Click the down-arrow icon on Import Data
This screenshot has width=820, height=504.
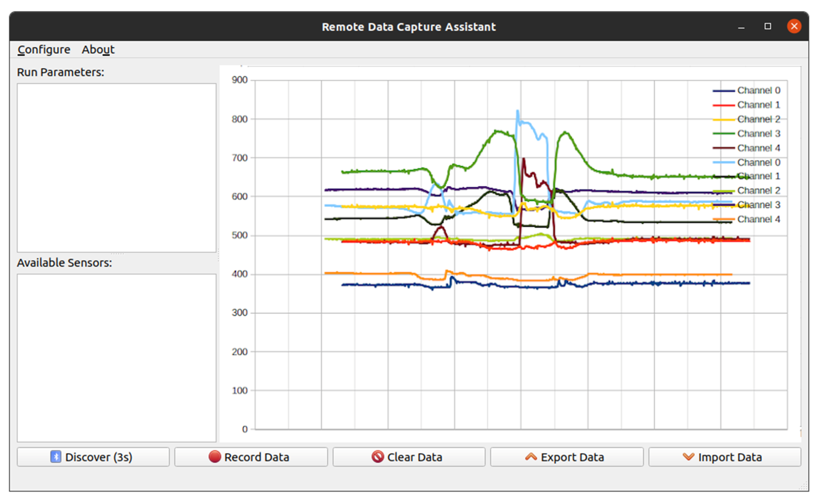688,457
